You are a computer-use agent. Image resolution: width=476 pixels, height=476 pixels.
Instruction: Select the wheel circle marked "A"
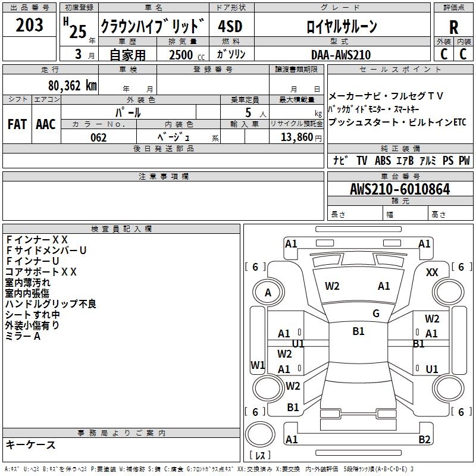(x=268, y=293)
